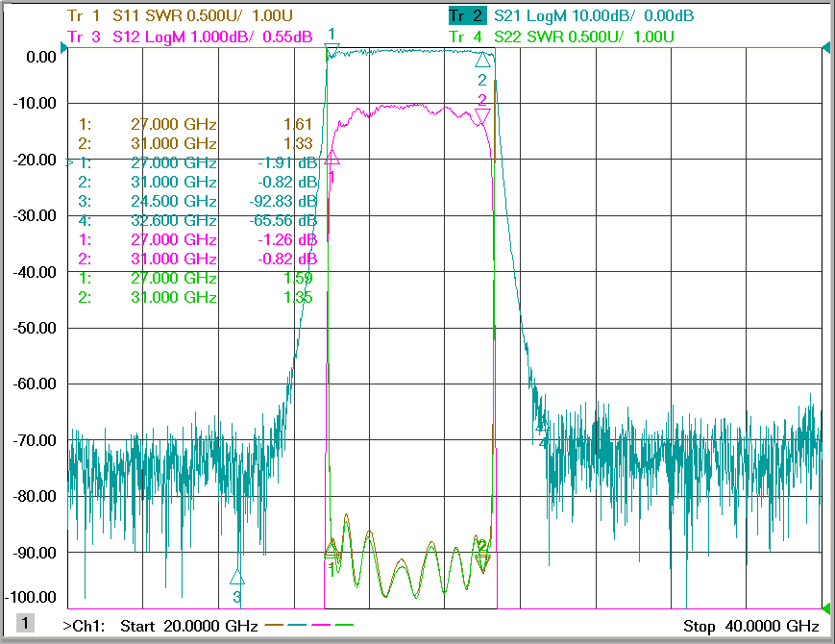Click the window number 1 box at bottom left
Viewport: 835px width, 644px height.
25,623
